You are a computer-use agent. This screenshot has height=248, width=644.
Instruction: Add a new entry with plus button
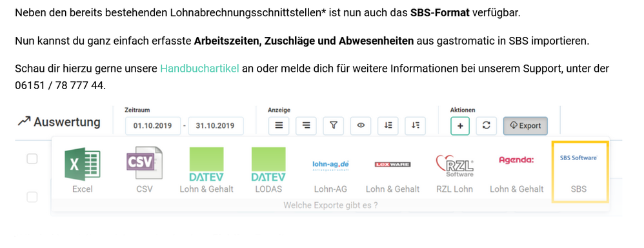[x=460, y=126]
